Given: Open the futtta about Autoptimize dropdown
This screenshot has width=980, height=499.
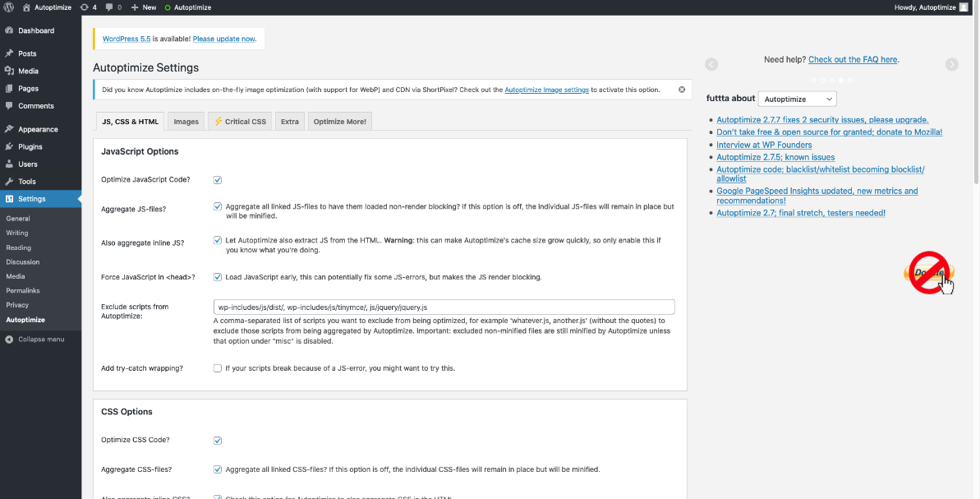Looking at the screenshot, I should pos(796,99).
